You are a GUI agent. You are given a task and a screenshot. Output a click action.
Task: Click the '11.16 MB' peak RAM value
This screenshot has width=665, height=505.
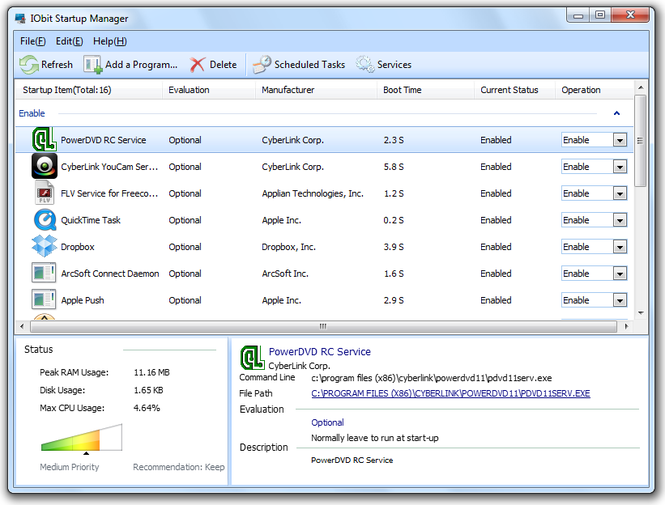[151, 372]
